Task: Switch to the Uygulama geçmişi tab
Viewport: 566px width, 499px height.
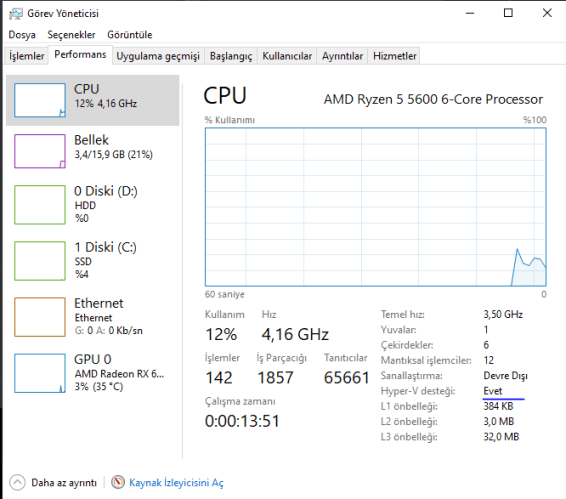Action: (x=158, y=56)
